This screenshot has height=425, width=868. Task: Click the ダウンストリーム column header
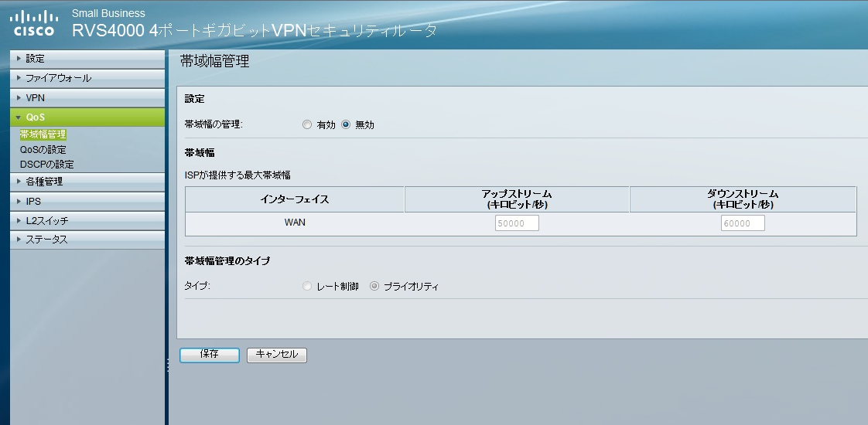coord(743,199)
